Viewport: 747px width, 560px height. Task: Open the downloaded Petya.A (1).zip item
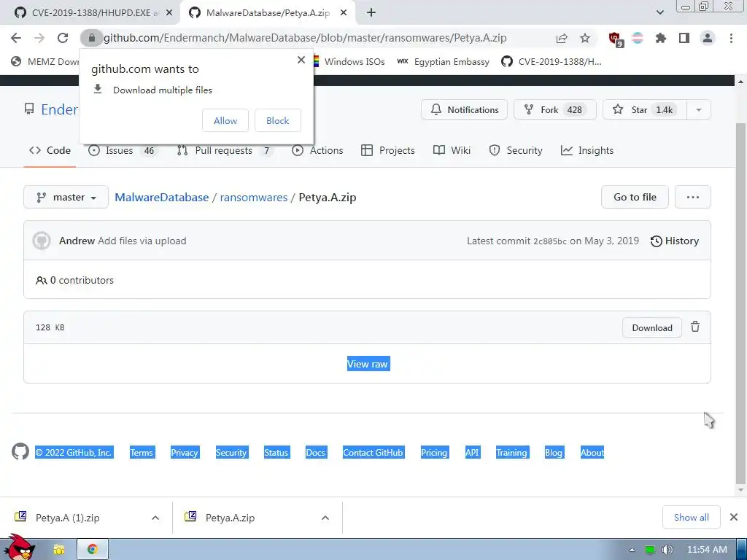click(x=68, y=518)
